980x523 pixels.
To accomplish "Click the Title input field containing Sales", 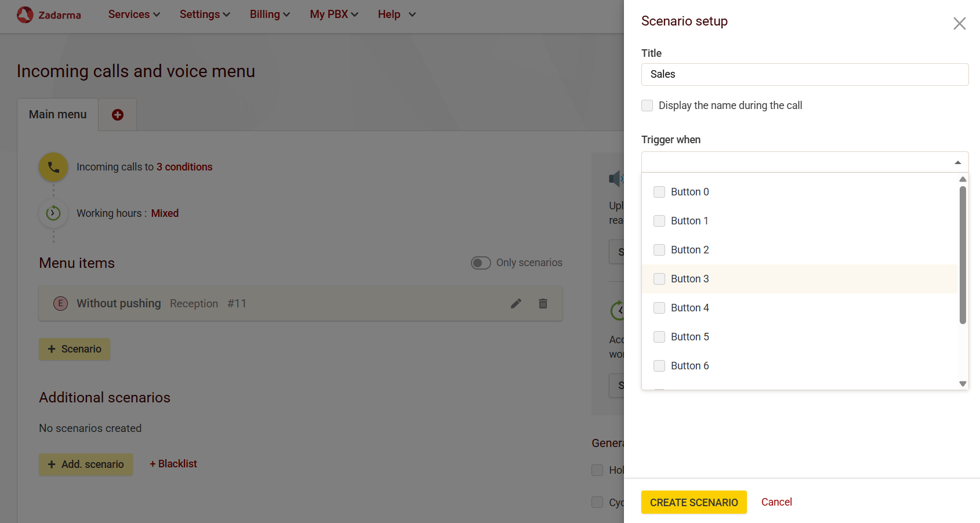I will [x=804, y=74].
